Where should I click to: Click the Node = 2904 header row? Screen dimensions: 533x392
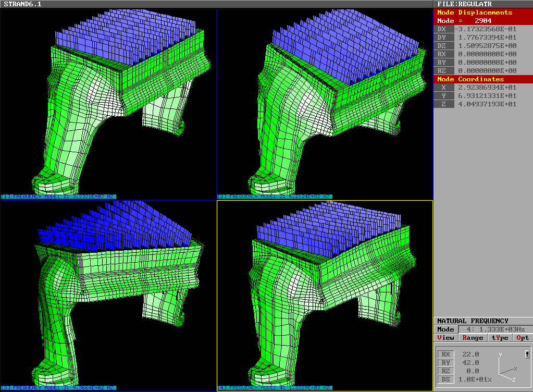click(x=483, y=20)
